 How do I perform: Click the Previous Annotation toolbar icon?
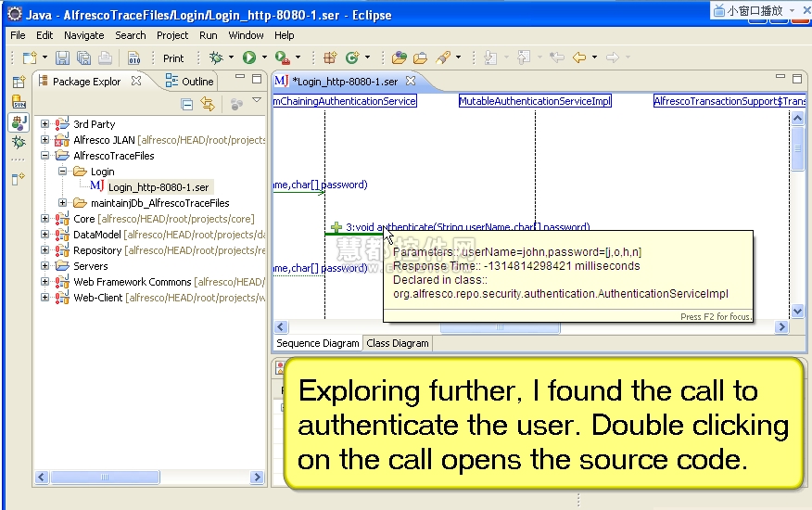(524, 57)
